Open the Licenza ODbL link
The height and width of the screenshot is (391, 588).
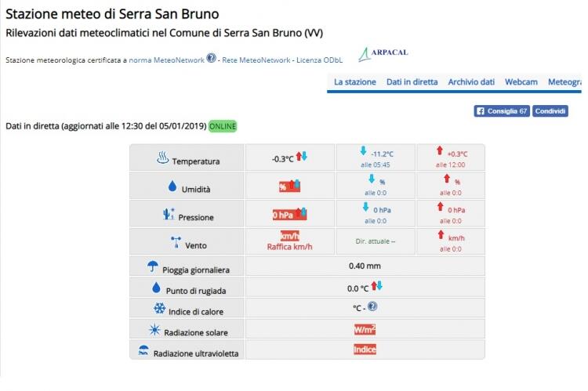tap(319, 60)
